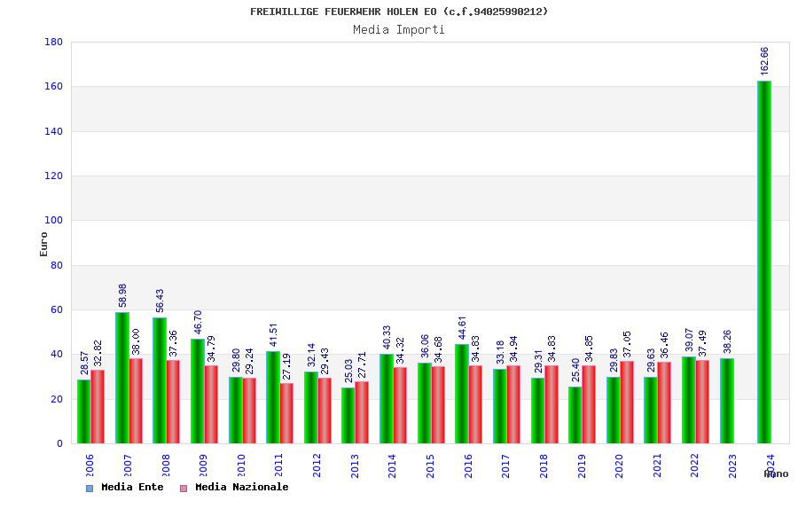Click the Media Ente legend color swatch
This screenshot has height=532, width=798.
[x=90, y=489]
